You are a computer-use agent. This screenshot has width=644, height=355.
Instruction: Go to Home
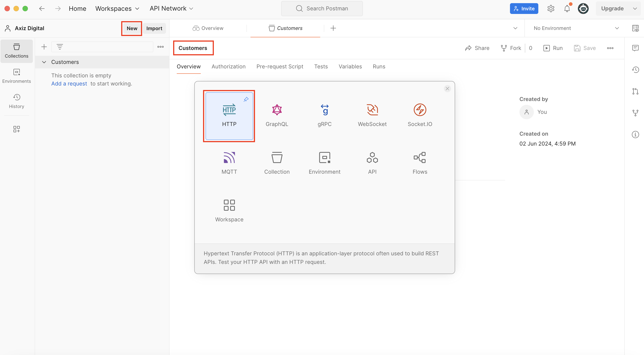(78, 9)
